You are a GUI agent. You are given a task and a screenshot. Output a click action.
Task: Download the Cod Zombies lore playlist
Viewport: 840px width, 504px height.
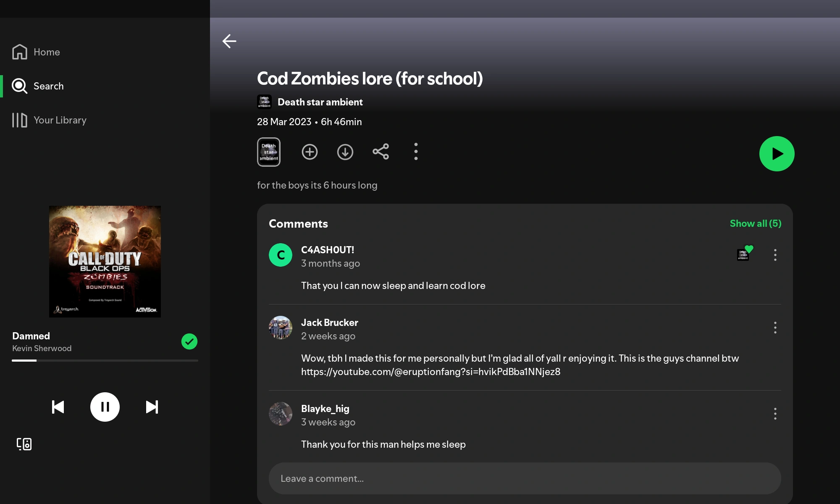point(345,152)
